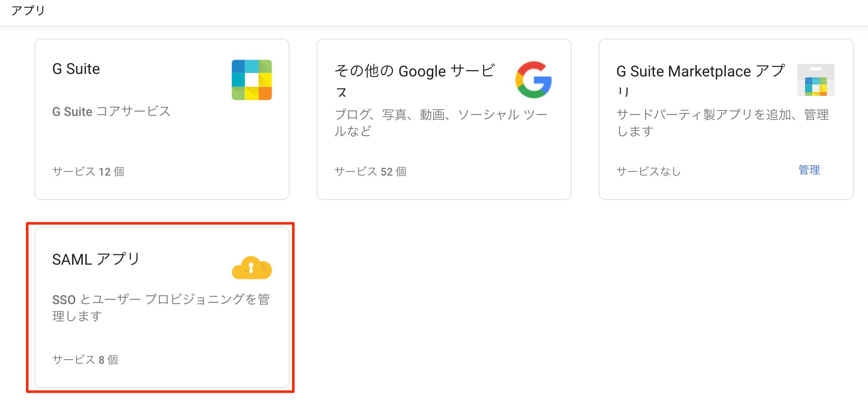Click the Google G logo icon
Viewport: 868px width, 405px height.
533,80
